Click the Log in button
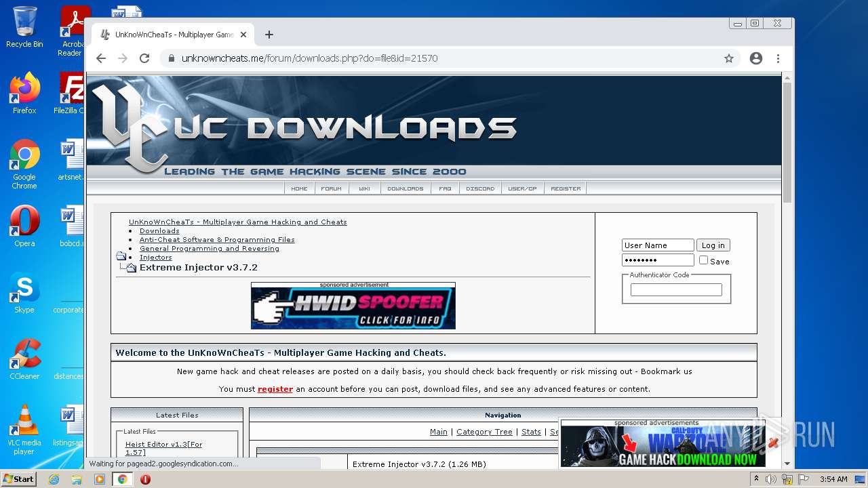The image size is (868, 488). tap(713, 245)
